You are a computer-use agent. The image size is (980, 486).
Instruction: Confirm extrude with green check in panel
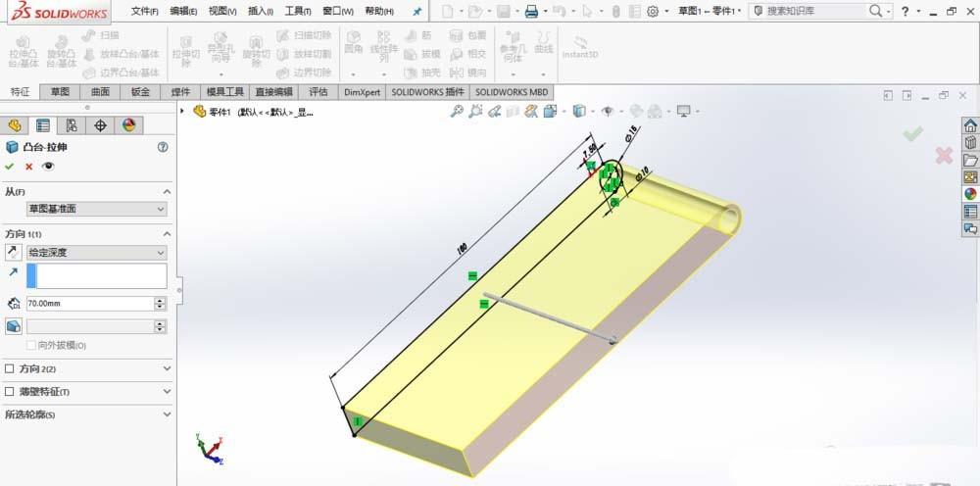pyautogui.click(x=9, y=167)
